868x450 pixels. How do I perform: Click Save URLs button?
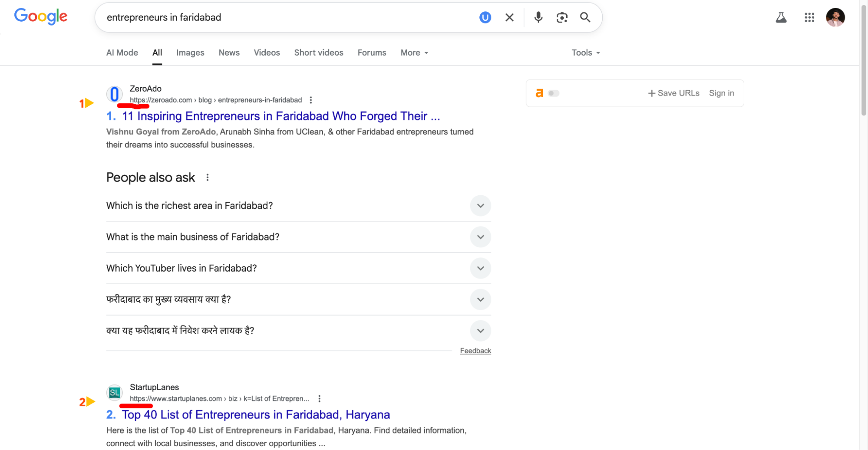673,93
